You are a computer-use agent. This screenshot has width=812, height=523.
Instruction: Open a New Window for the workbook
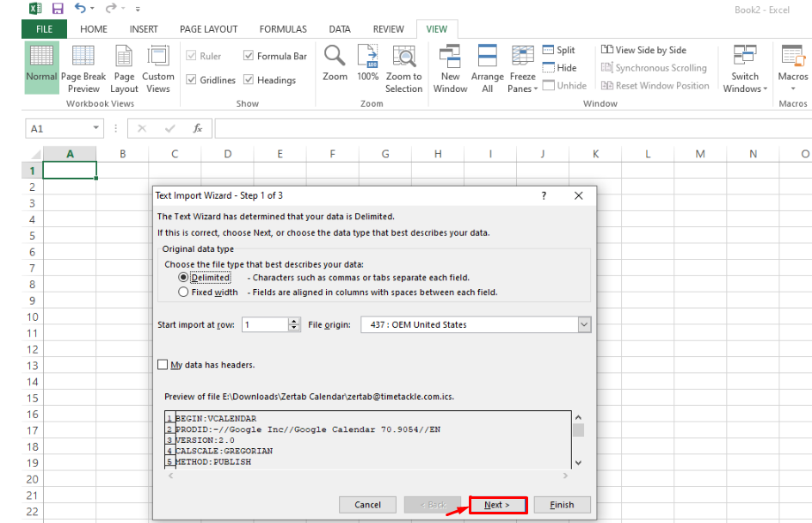pyautogui.click(x=450, y=67)
